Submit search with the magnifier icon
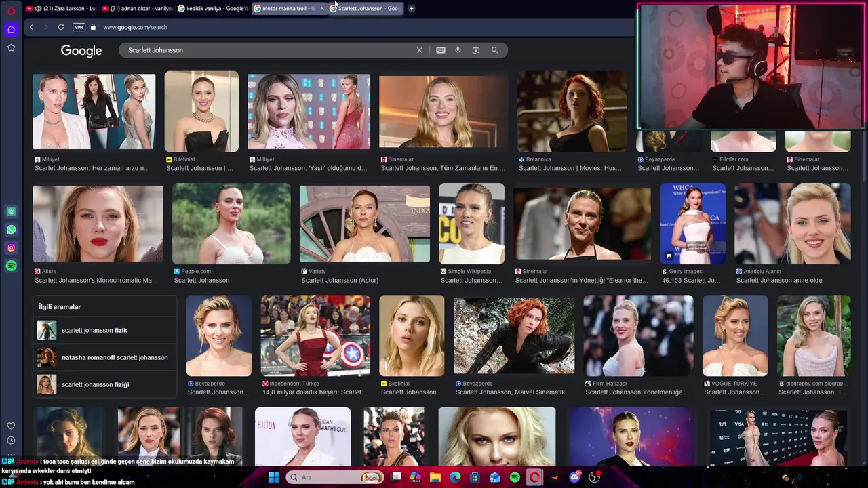 pos(494,50)
